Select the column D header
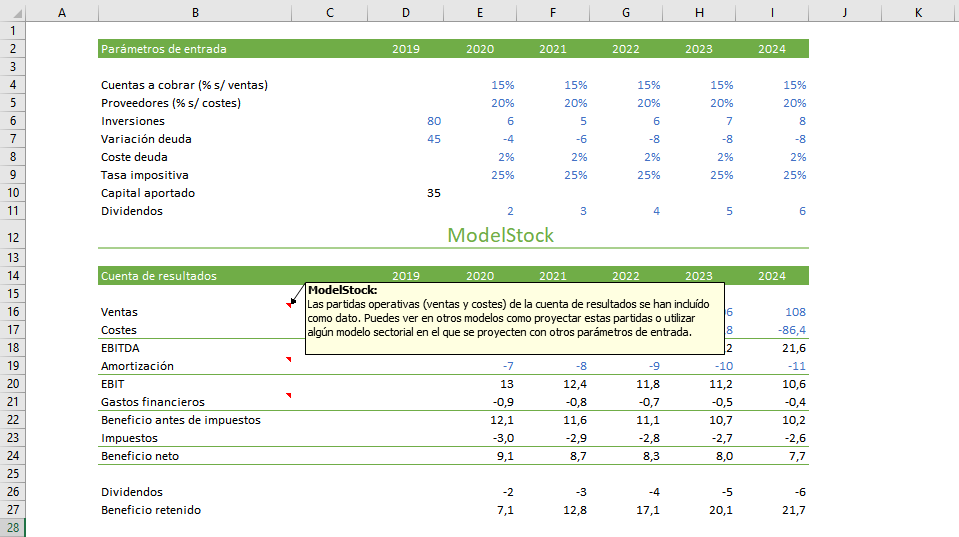The width and height of the screenshot is (959, 537). (x=405, y=12)
